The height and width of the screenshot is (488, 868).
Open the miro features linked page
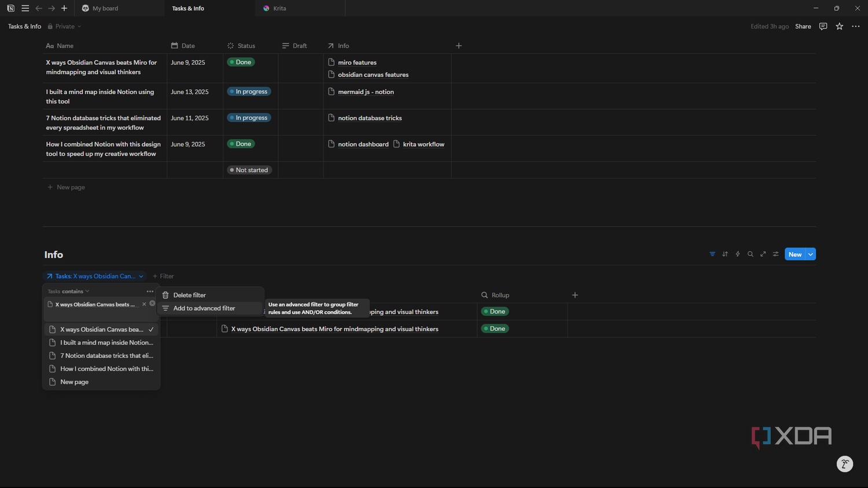[x=357, y=62]
